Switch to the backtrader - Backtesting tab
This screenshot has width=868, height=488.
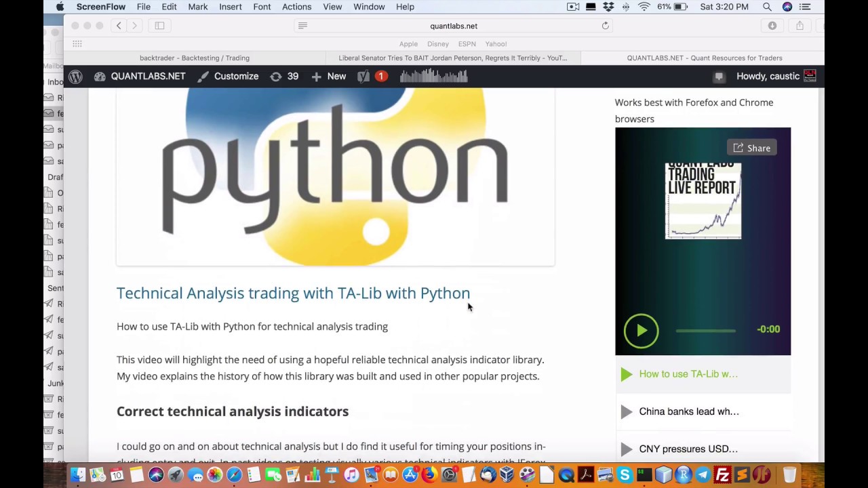pos(195,58)
